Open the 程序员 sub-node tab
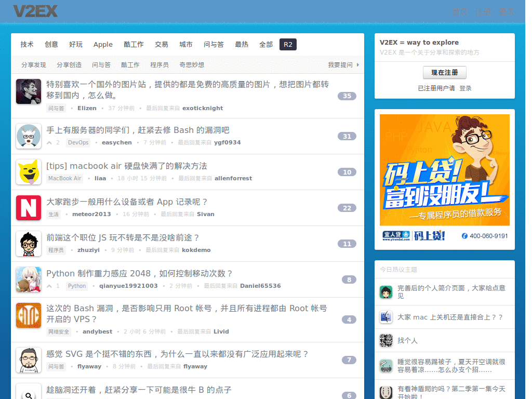 [159, 65]
